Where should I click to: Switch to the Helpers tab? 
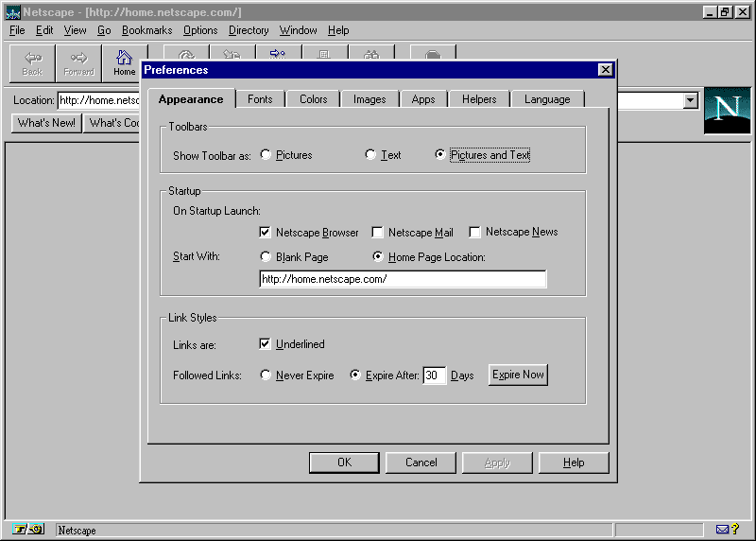point(479,99)
